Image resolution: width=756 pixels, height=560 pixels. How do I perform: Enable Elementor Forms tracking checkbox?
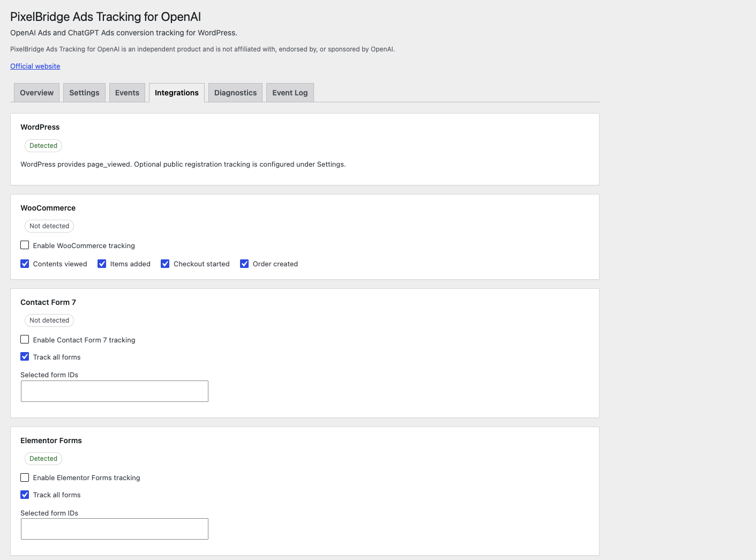(x=25, y=477)
